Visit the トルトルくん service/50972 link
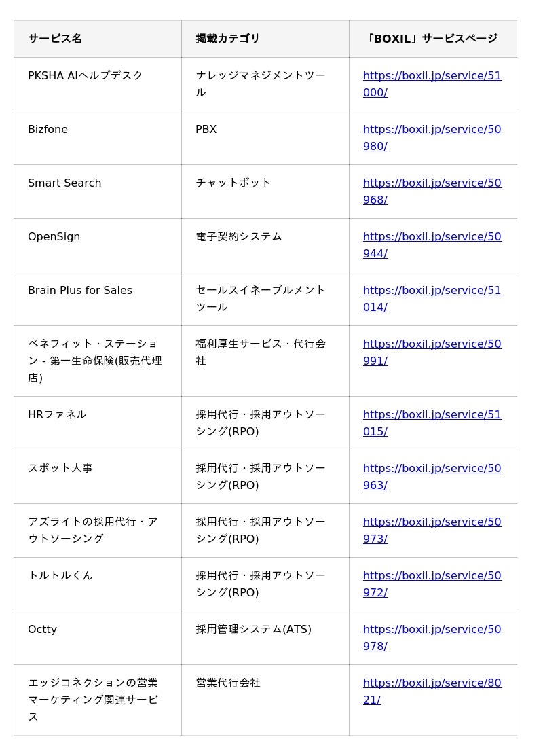 click(432, 583)
